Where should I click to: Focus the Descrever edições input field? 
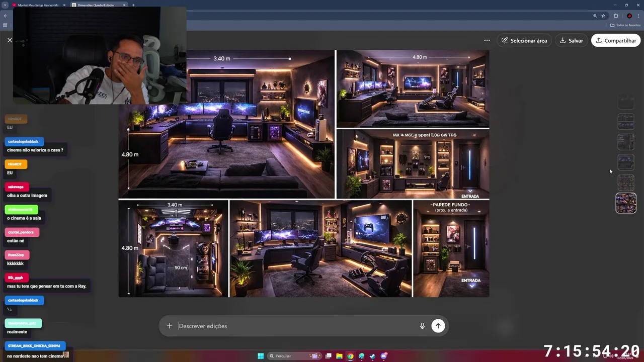[297, 326]
